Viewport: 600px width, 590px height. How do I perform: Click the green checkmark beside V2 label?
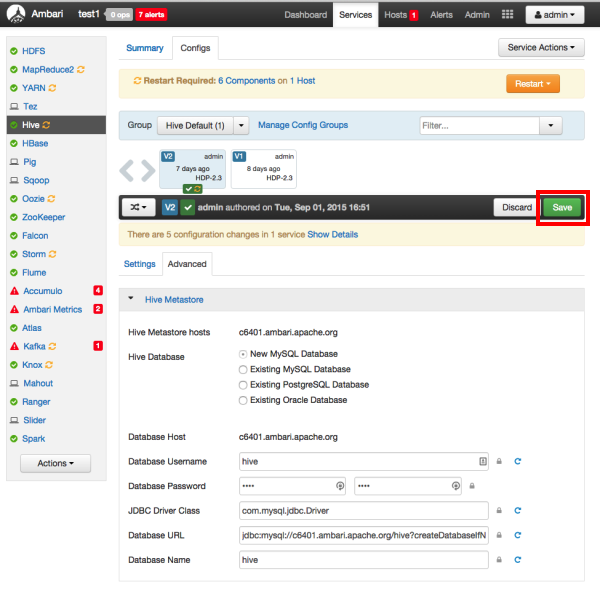pos(188,207)
